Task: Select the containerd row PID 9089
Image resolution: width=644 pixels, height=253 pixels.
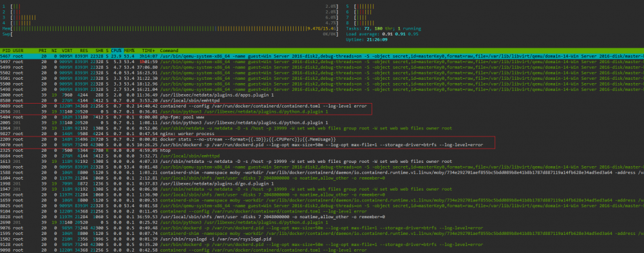Action: pos(322,106)
